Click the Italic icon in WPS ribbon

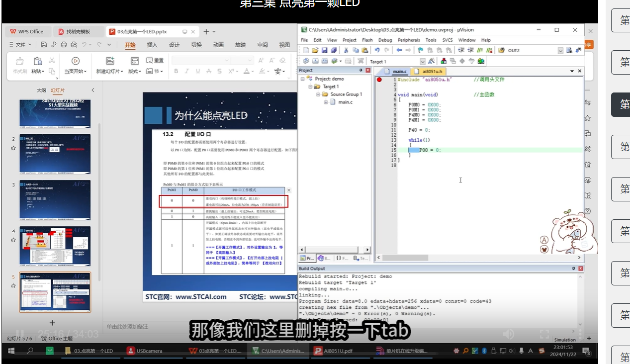(187, 72)
